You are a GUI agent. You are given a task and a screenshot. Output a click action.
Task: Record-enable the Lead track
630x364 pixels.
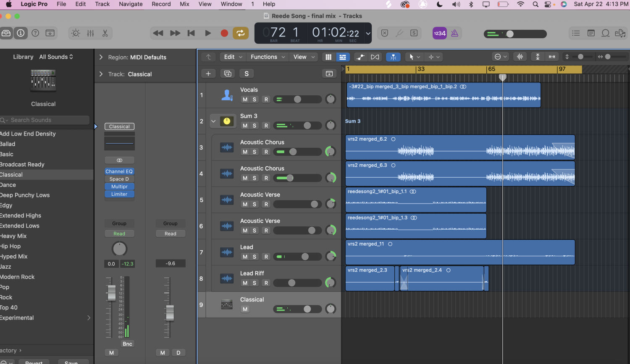coord(266,257)
